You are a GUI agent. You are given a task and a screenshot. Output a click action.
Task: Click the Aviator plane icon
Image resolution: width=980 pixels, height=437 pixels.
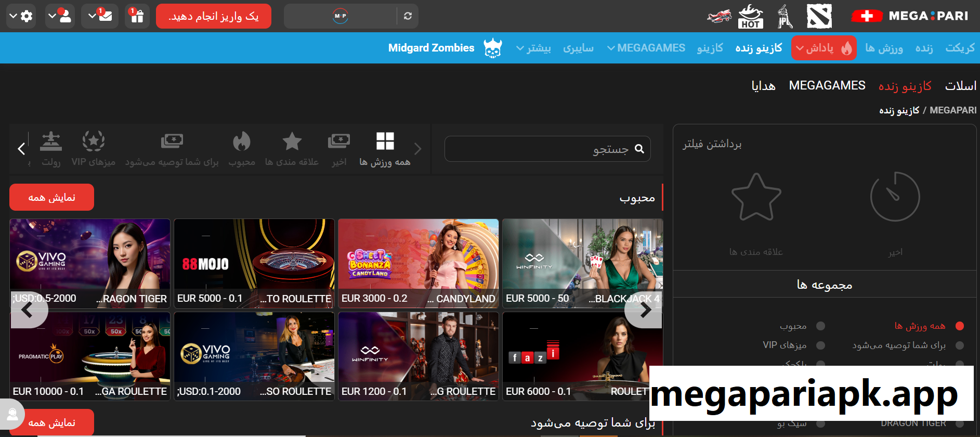pos(719,16)
